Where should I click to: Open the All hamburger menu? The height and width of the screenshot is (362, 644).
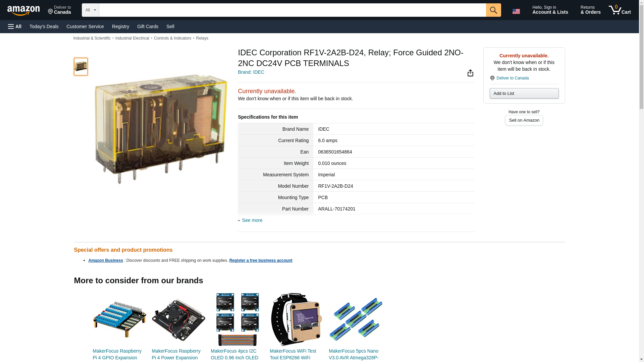point(15,26)
